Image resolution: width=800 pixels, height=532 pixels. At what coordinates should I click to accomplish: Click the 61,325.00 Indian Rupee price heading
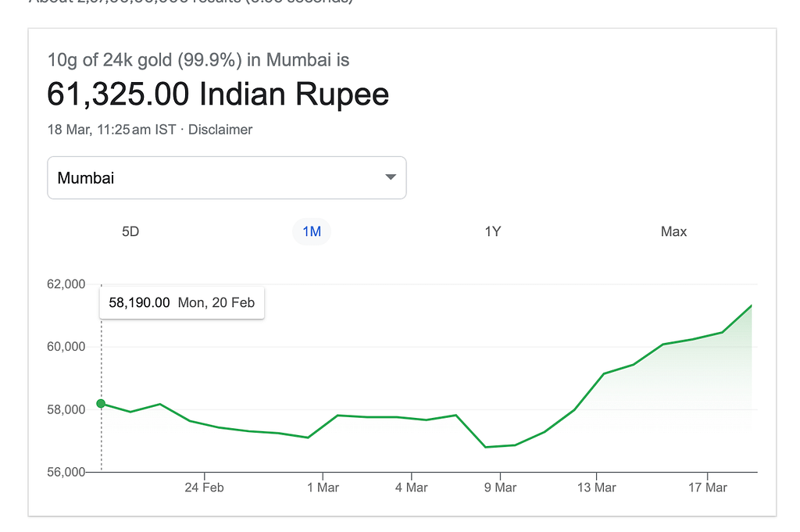coord(218,95)
